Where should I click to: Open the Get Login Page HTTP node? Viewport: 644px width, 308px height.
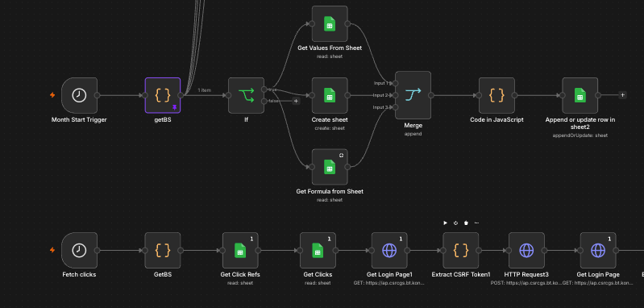(598, 250)
